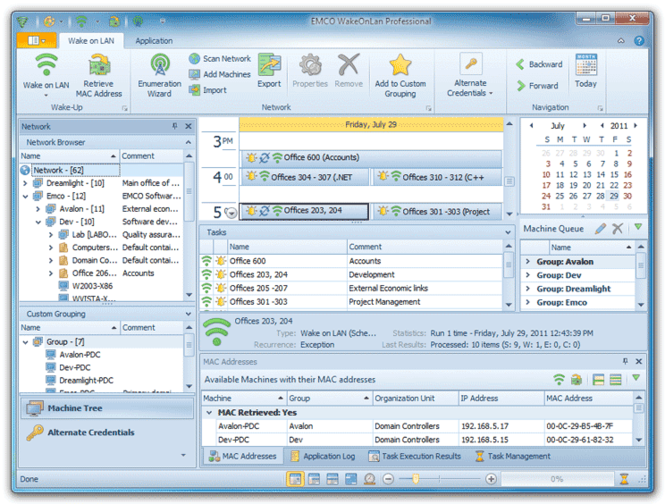
Task: Click the Export icon
Action: [269, 65]
